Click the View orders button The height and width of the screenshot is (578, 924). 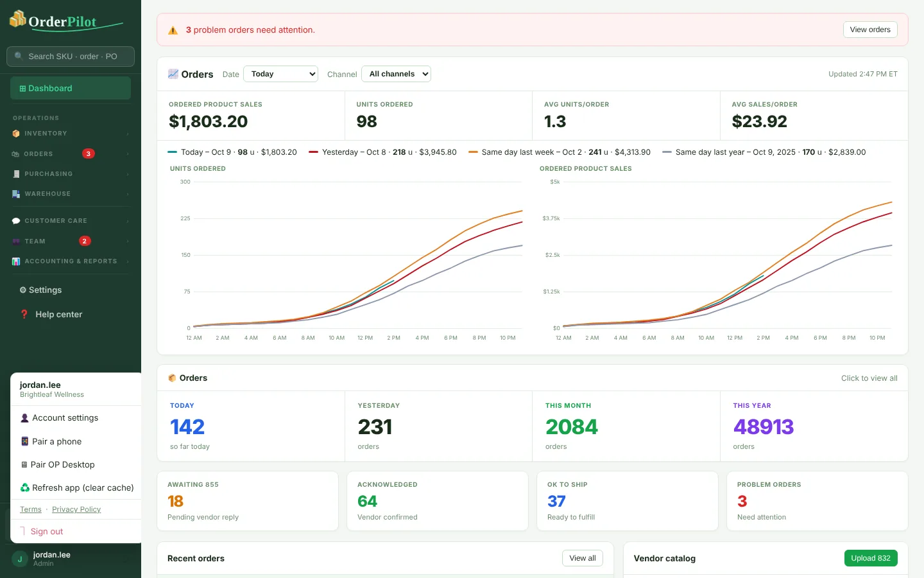point(870,30)
